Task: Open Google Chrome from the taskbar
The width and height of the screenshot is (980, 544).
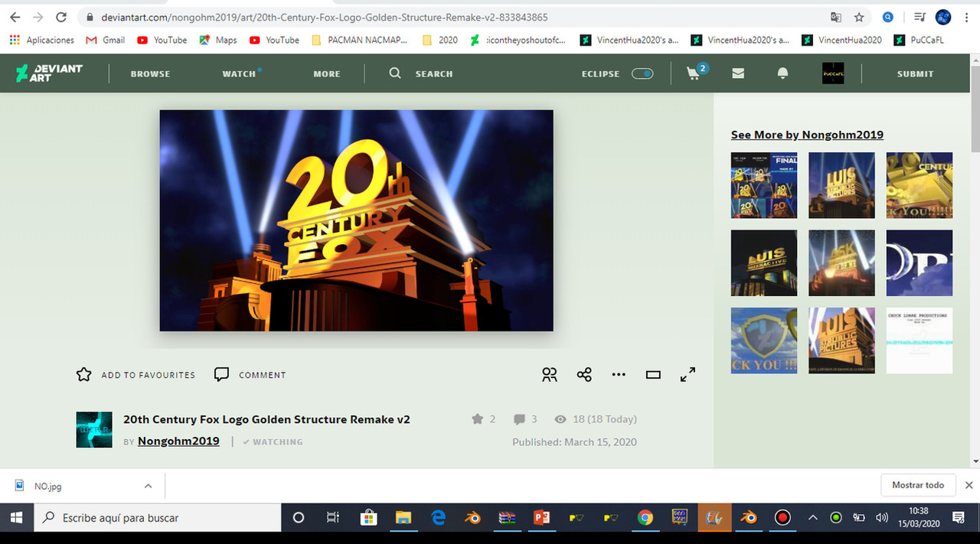Action: tap(645, 518)
